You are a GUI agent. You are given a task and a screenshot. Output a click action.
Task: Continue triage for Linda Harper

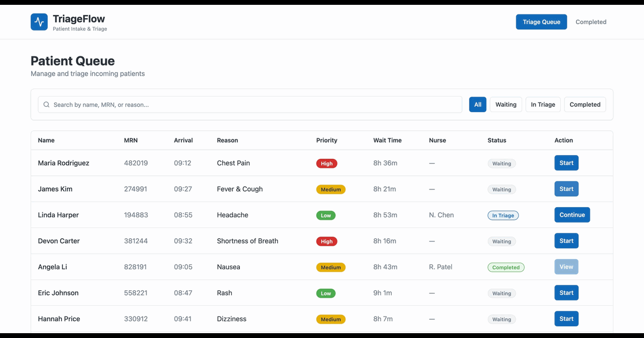click(x=572, y=215)
